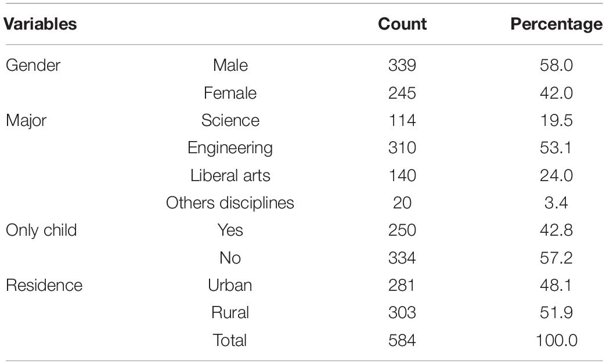
Task: Select the Only child Yes cell
Action: [230, 230]
